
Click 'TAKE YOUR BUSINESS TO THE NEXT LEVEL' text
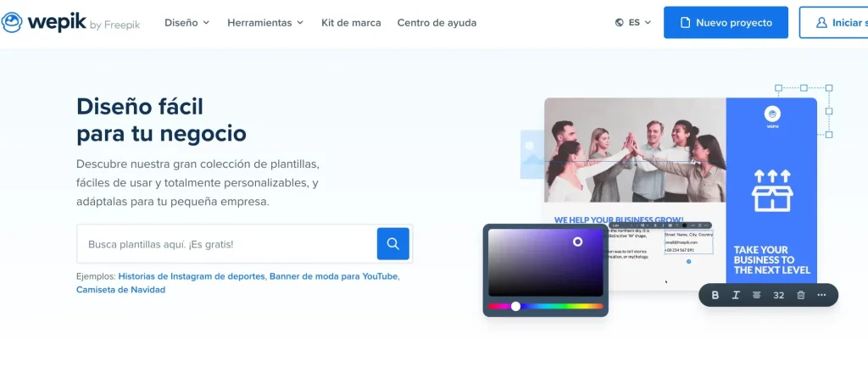[x=771, y=259]
